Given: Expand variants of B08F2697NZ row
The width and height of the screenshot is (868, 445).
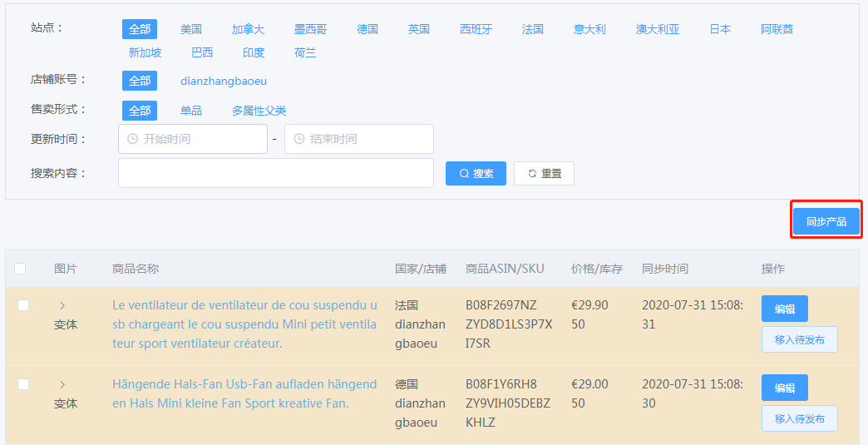Looking at the screenshot, I should (x=62, y=305).
